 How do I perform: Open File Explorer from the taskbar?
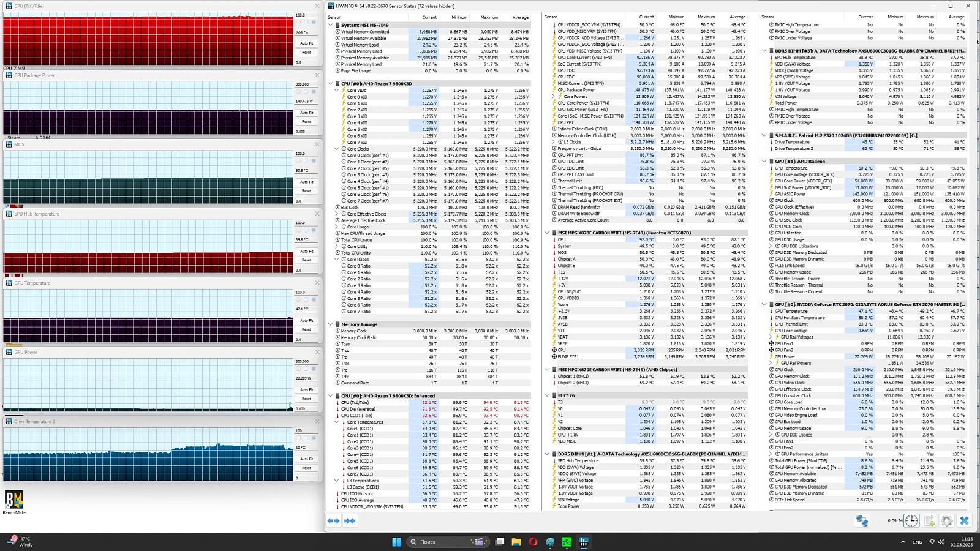click(x=516, y=542)
